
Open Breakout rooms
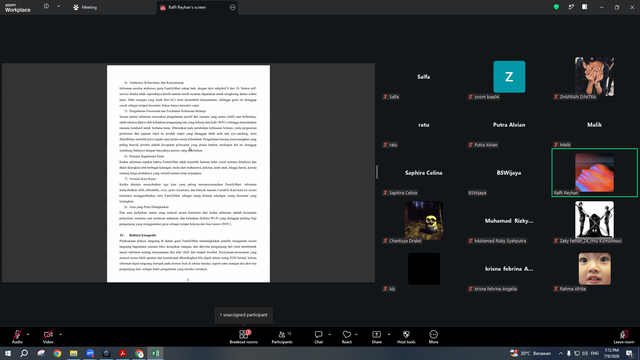point(244,337)
